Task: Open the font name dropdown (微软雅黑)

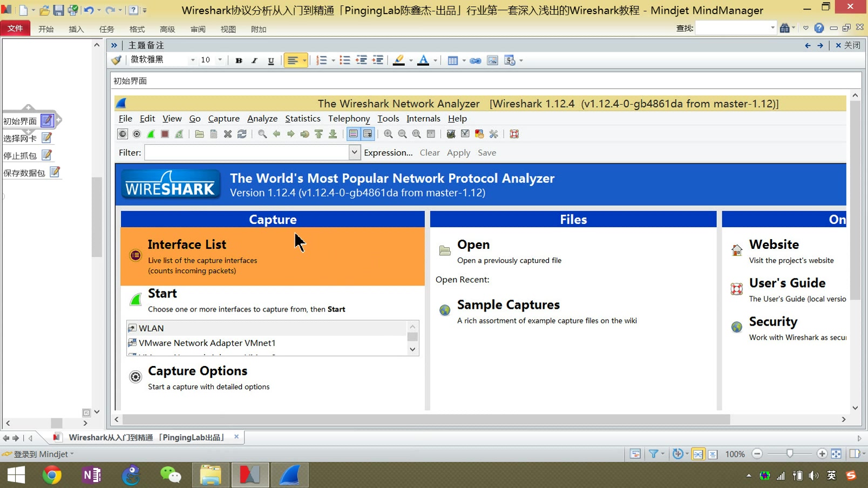Action: pos(193,60)
